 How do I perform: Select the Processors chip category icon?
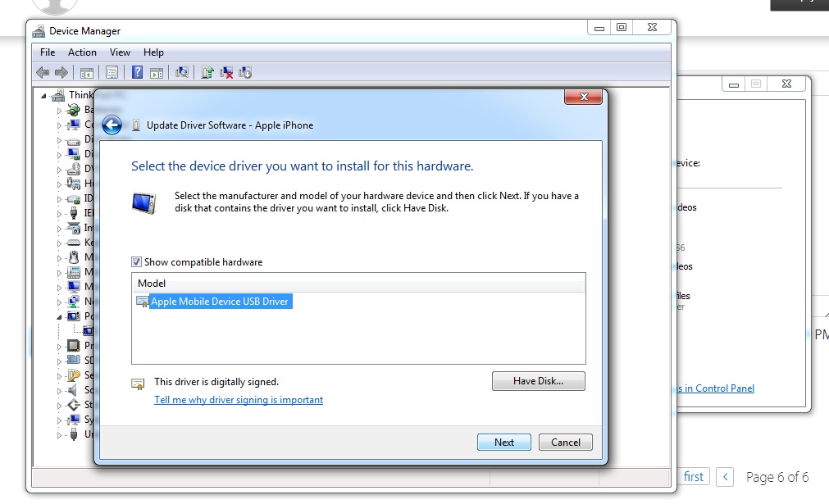pyautogui.click(x=74, y=346)
